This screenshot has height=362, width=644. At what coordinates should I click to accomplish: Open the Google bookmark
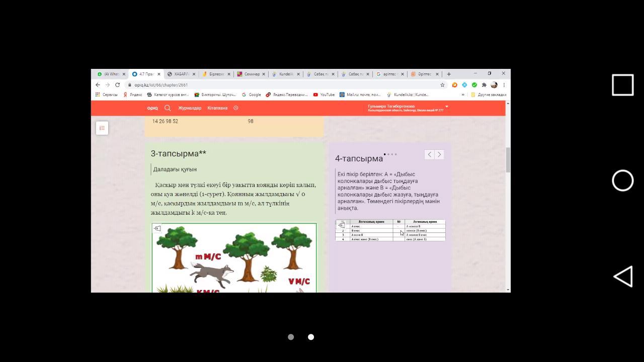click(251, 95)
